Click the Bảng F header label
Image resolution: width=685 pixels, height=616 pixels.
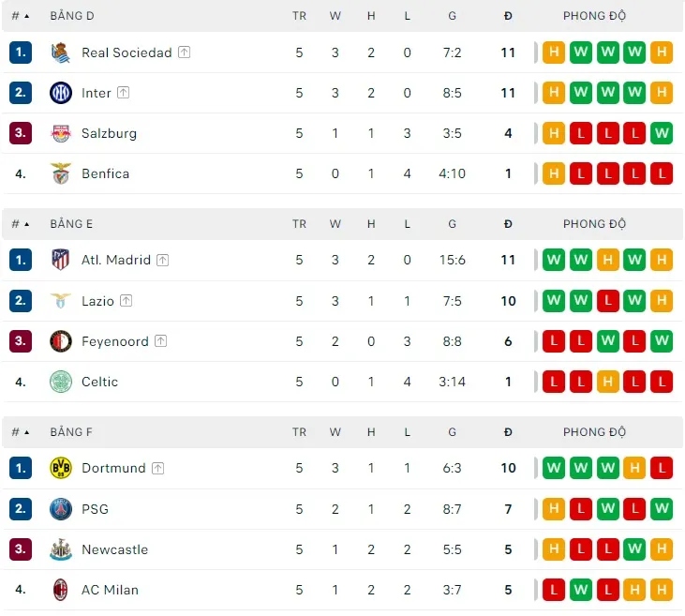71,432
